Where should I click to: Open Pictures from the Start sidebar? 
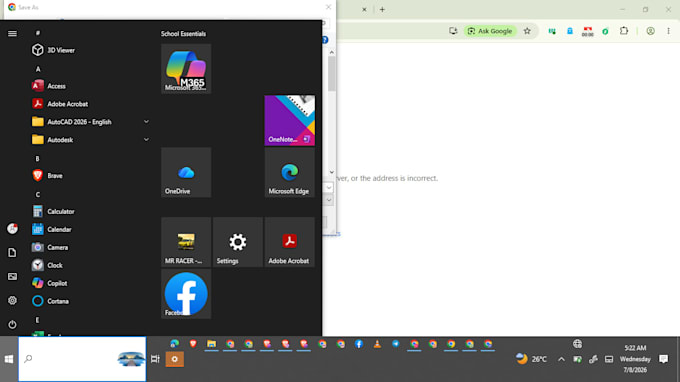12,277
